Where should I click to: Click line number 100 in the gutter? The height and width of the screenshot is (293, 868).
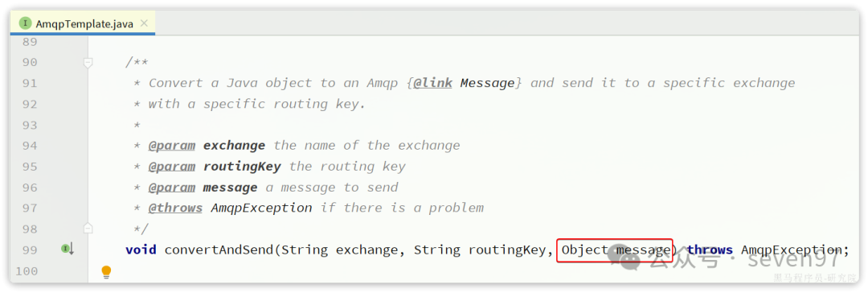coord(26,270)
